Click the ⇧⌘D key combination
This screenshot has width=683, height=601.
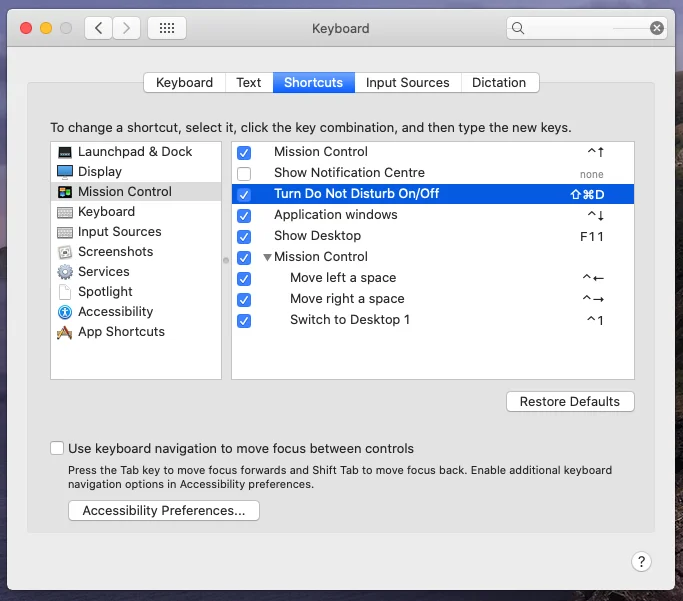(587, 195)
